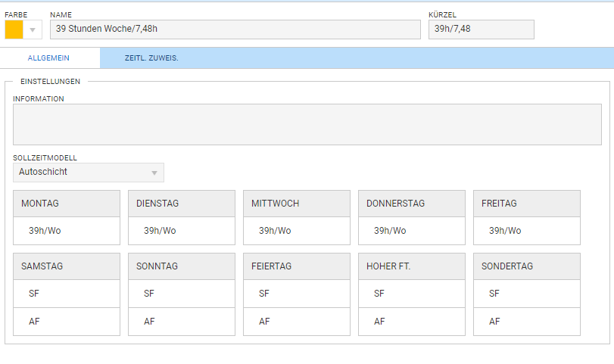Switch to the Allgemein tab
The width and height of the screenshot is (614, 364).
[x=49, y=58]
